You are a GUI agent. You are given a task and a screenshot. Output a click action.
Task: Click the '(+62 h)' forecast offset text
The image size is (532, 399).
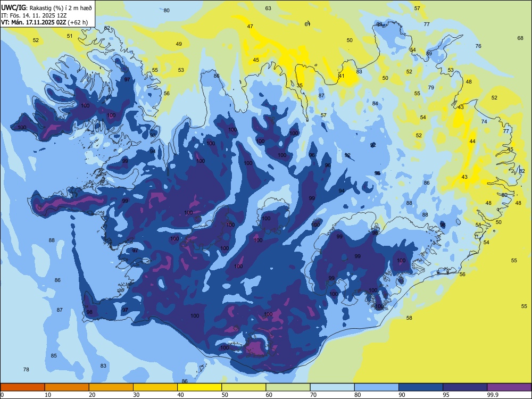tap(78, 23)
